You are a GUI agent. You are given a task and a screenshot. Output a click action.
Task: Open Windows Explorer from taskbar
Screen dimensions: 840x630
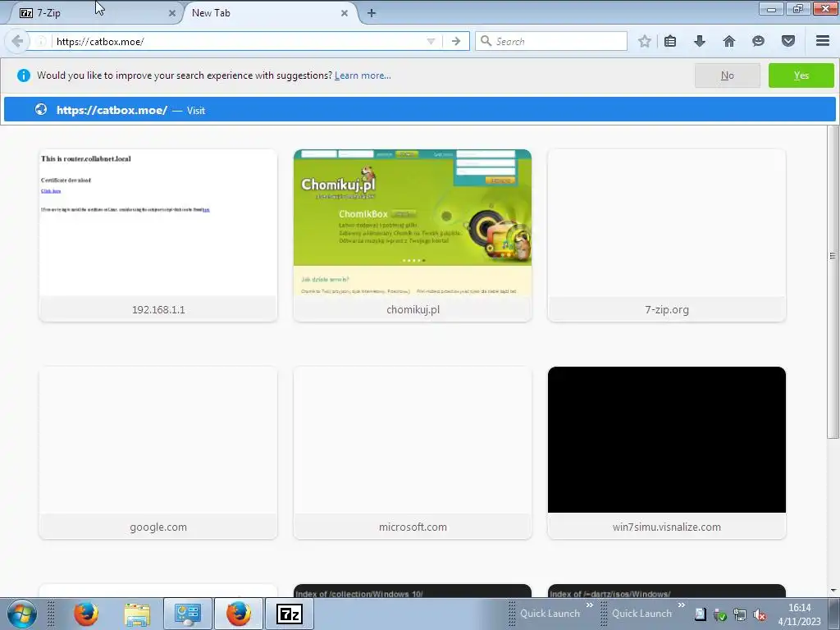tap(137, 614)
